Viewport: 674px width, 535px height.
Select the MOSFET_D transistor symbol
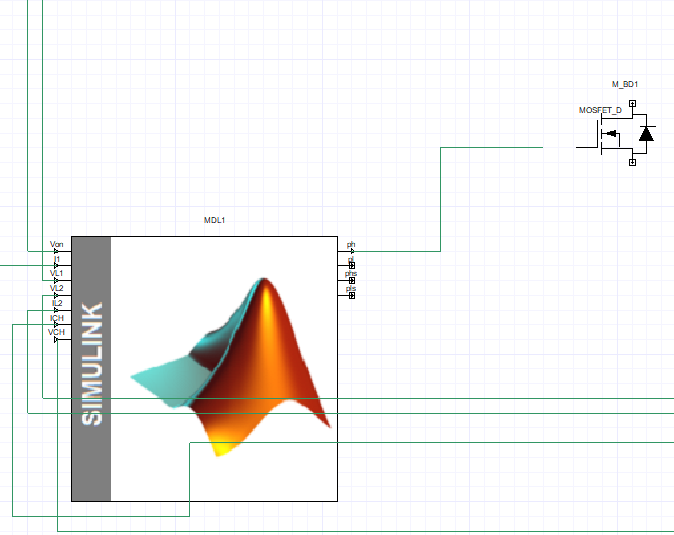[x=616, y=133]
